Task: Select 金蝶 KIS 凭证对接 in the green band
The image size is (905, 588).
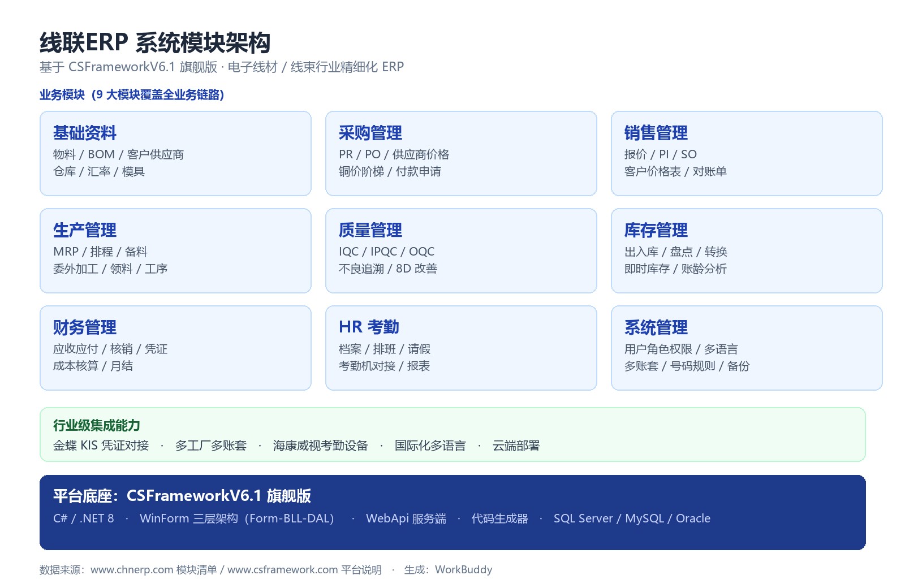Action: pyautogui.click(x=101, y=446)
